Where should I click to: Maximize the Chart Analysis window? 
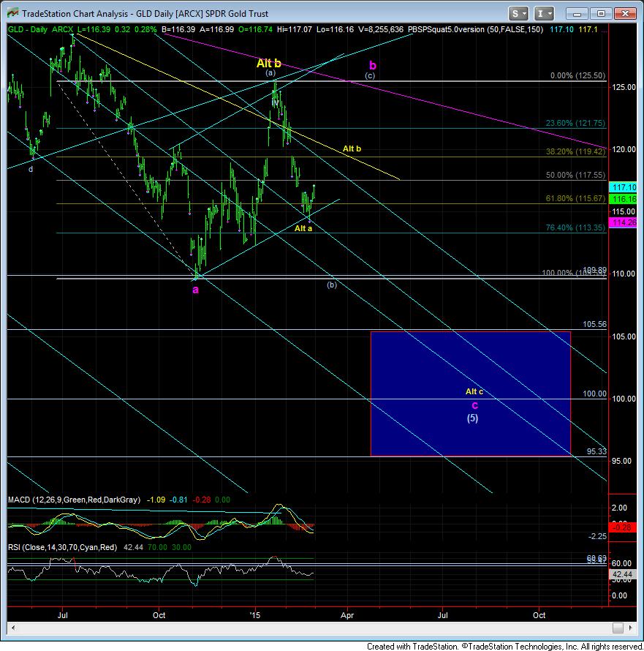coord(601,14)
